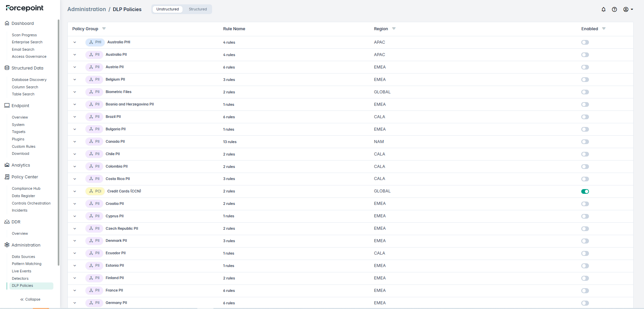The image size is (644, 309).
Task: Enable the Canada PII policy toggle
Action: pyautogui.click(x=585, y=142)
